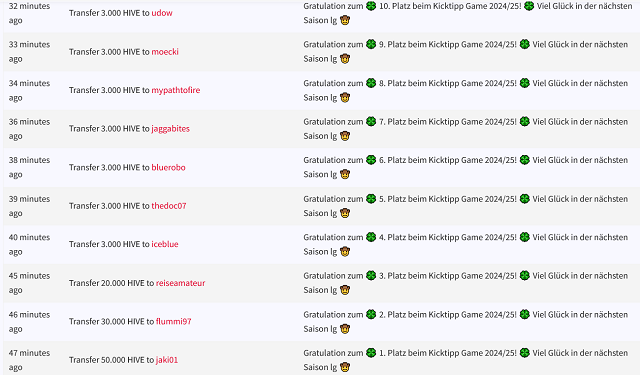Click clover icon after '3. Platz' text
640x375 pixels.
(x=525, y=276)
